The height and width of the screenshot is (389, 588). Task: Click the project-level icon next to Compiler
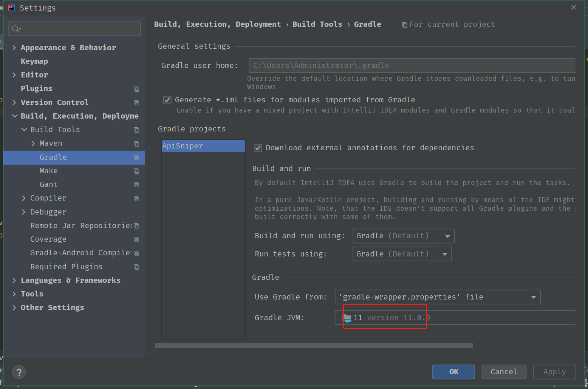pos(136,199)
